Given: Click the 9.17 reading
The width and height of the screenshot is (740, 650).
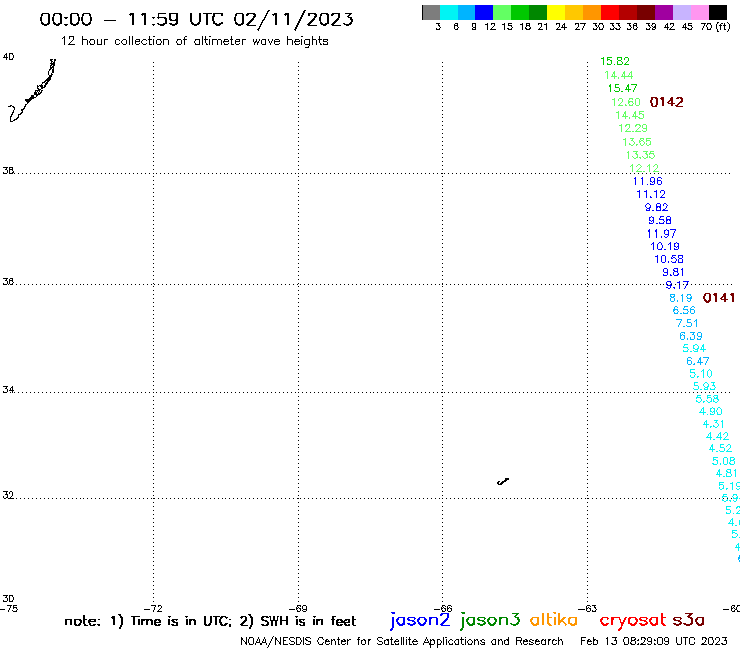Looking at the screenshot, I should 677,285.
